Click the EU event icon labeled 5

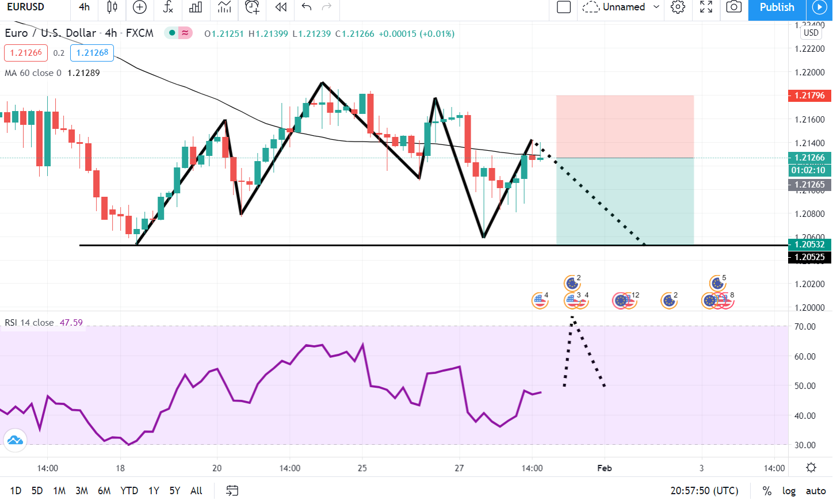[717, 283]
